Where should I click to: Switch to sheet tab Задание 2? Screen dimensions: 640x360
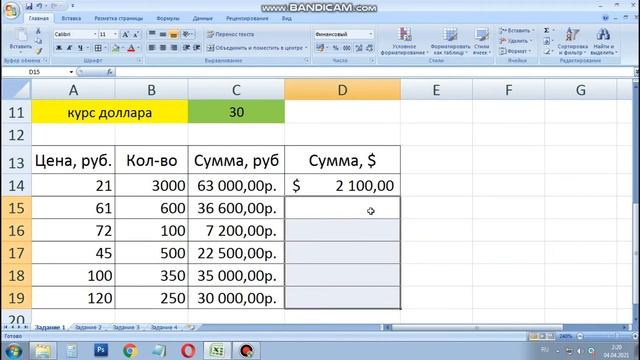88,327
